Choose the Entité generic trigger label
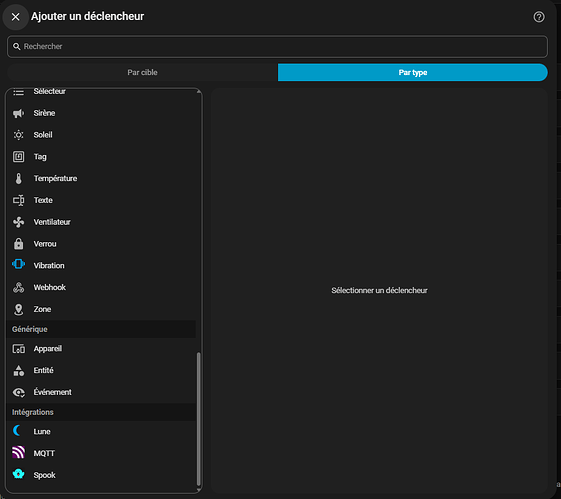This screenshot has width=561, height=499. [43, 371]
